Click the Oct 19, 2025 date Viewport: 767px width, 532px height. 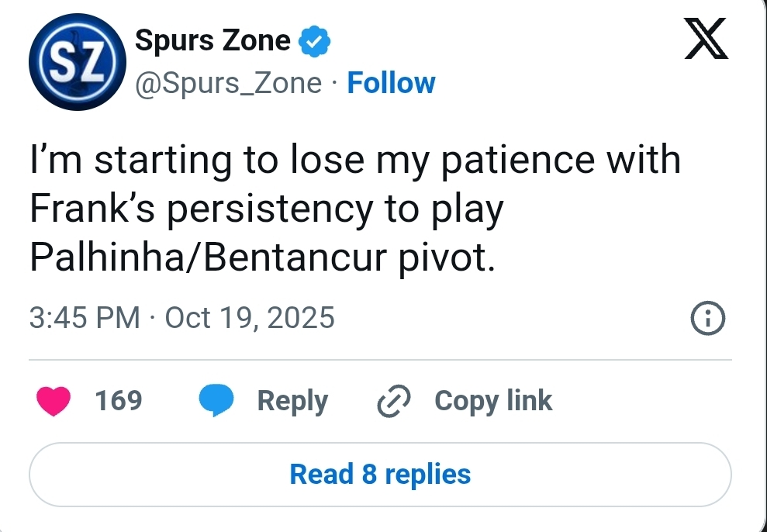click(250, 318)
